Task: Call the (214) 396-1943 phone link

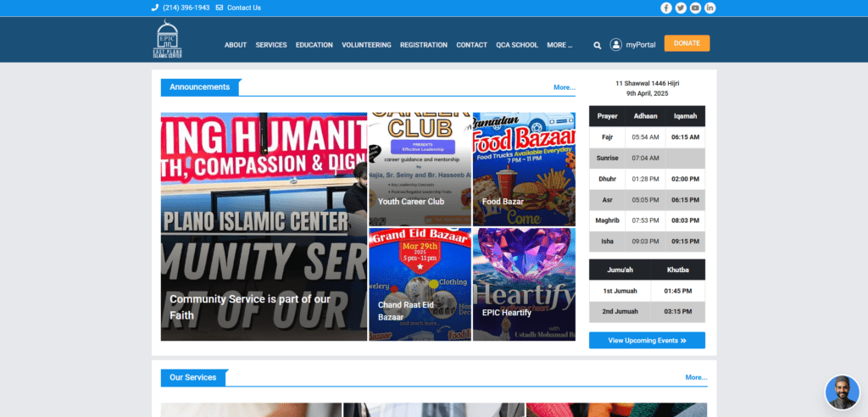Action: click(186, 8)
